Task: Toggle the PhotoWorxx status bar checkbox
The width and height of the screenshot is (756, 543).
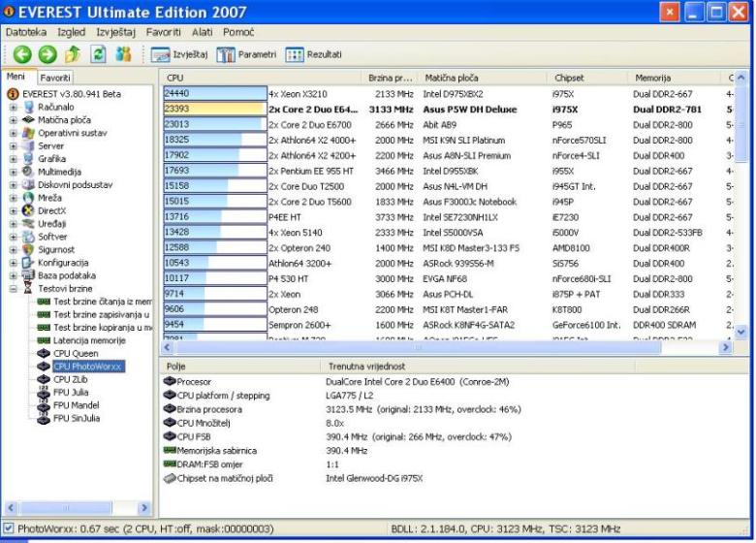Action: click(x=9, y=527)
